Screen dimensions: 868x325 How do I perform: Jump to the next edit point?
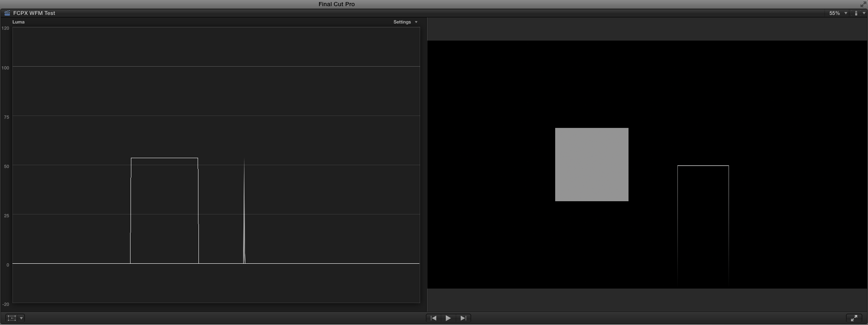(x=463, y=318)
